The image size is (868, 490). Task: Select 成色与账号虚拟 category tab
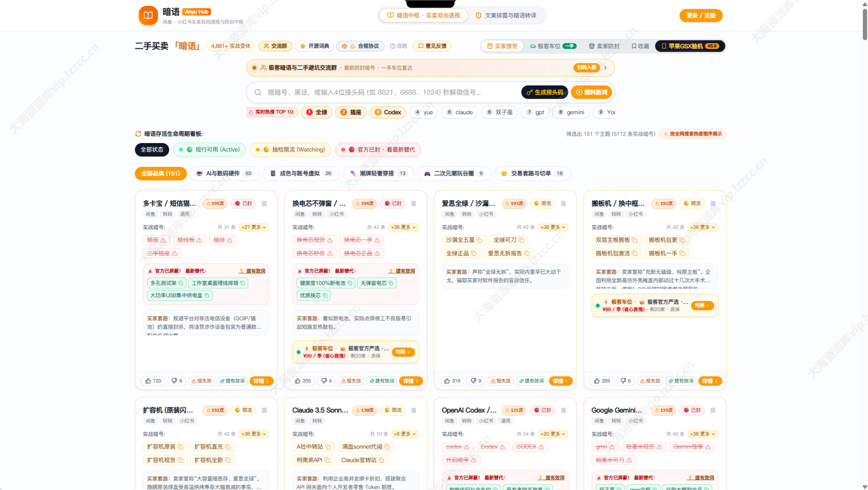301,173
